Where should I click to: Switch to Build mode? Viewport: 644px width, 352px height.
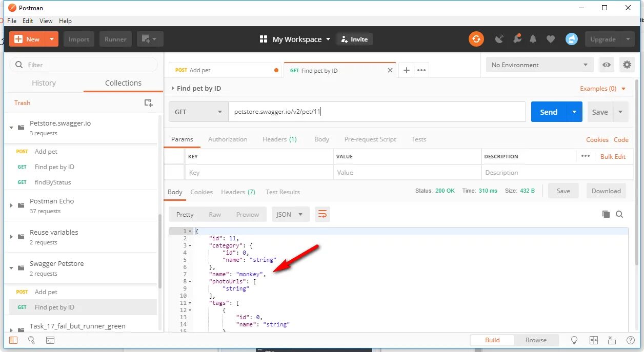[492, 340]
